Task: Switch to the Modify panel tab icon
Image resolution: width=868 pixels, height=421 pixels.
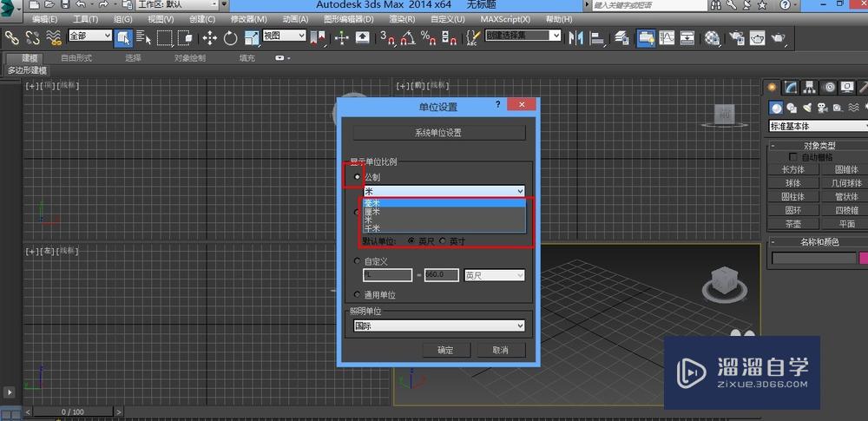Action: tap(790, 87)
